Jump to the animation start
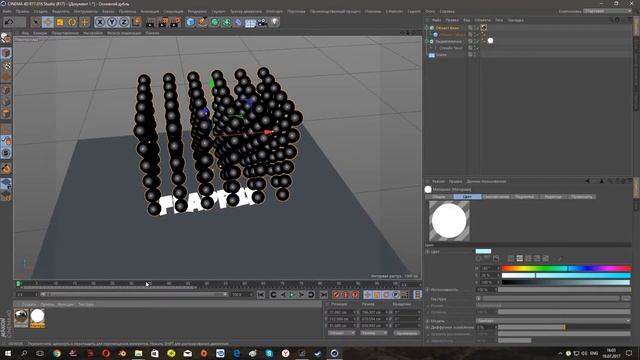The height and width of the screenshot is (360, 640). (261, 294)
